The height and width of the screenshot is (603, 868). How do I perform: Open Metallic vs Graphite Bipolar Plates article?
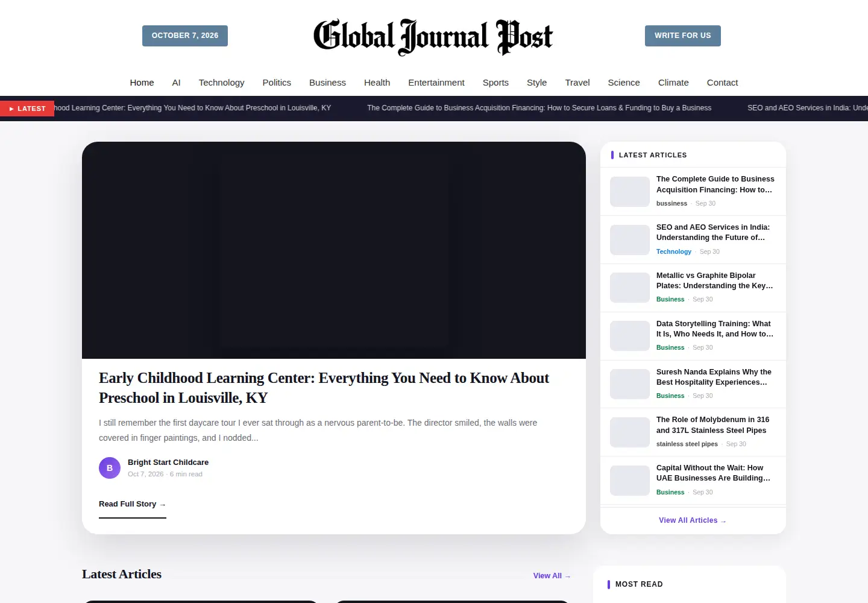(x=715, y=280)
